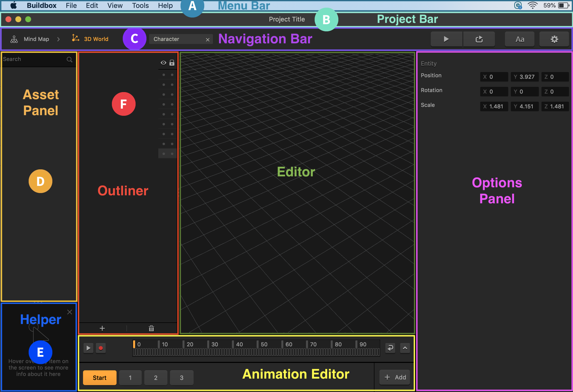Screen dimensions: 573x392
Task: Open settings with the gear icon
Action: (554, 39)
